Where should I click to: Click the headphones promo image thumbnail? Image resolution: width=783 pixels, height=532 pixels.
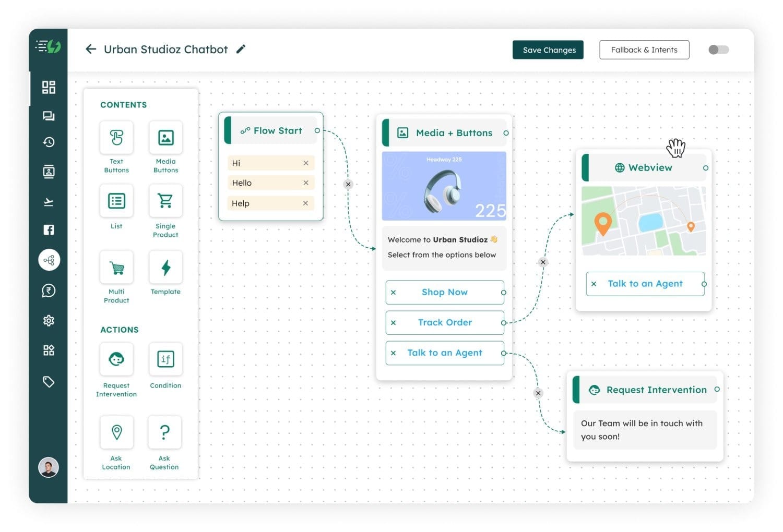(x=444, y=186)
